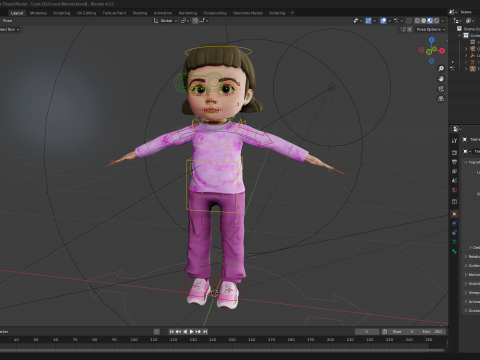The image size is (480, 360).
Task: Open the Tool properties tab icon
Action: 454,141
